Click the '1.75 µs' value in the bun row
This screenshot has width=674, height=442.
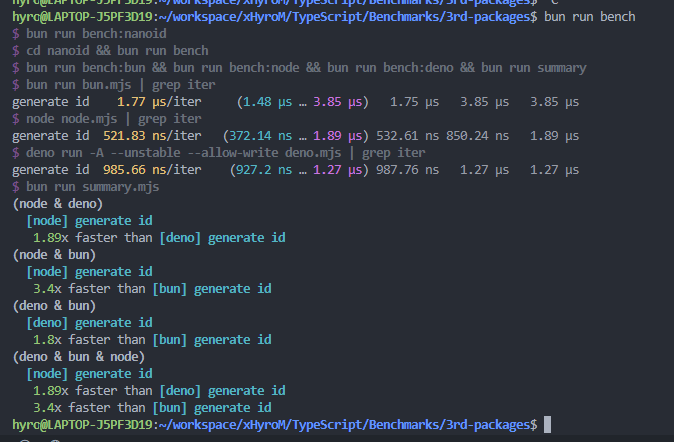point(414,102)
